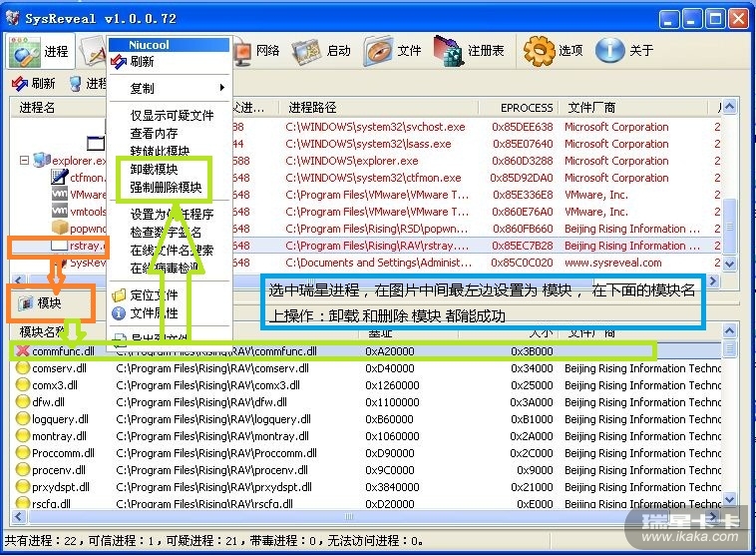The image size is (756, 556).
Task: Click the SysReveal title bar app icon
Action: pos(13,18)
